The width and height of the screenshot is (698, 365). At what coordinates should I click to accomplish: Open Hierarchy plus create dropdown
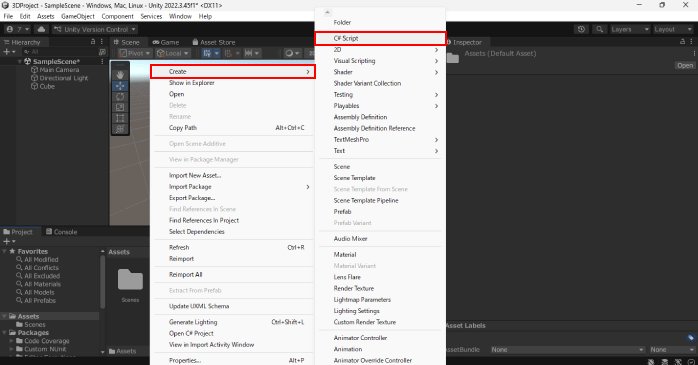pos(9,52)
